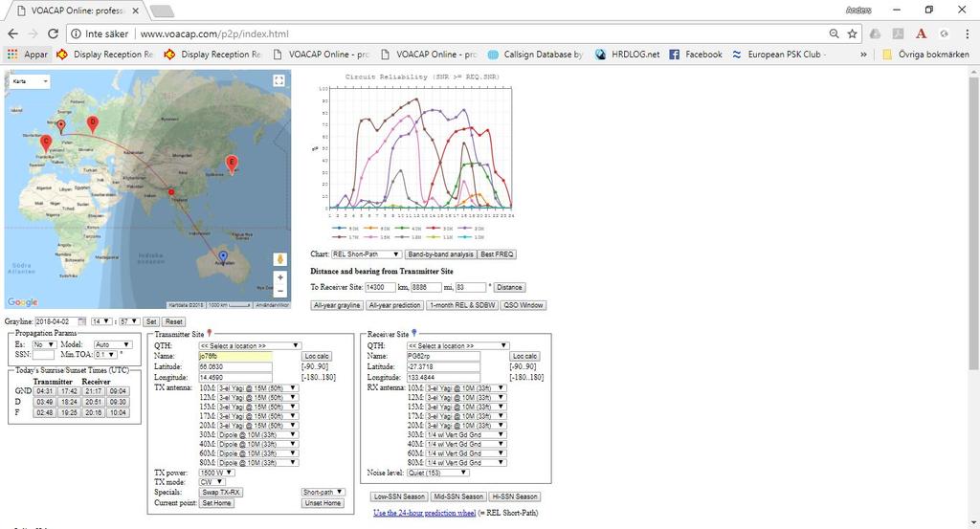Click the red transmitter pin in Sweden
Viewport: 980px width, 529px height.
[61, 127]
